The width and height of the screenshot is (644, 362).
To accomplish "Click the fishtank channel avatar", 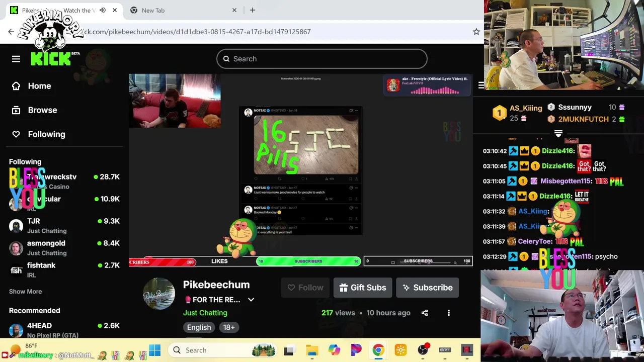I will click(x=16, y=270).
